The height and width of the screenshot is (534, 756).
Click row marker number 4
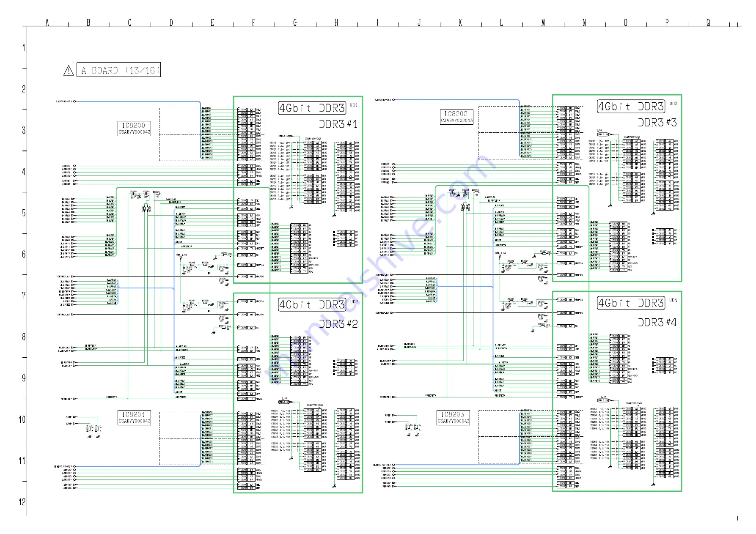point(24,172)
